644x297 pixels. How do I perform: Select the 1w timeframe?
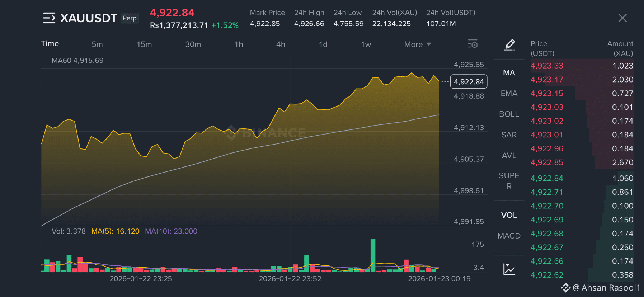366,44
